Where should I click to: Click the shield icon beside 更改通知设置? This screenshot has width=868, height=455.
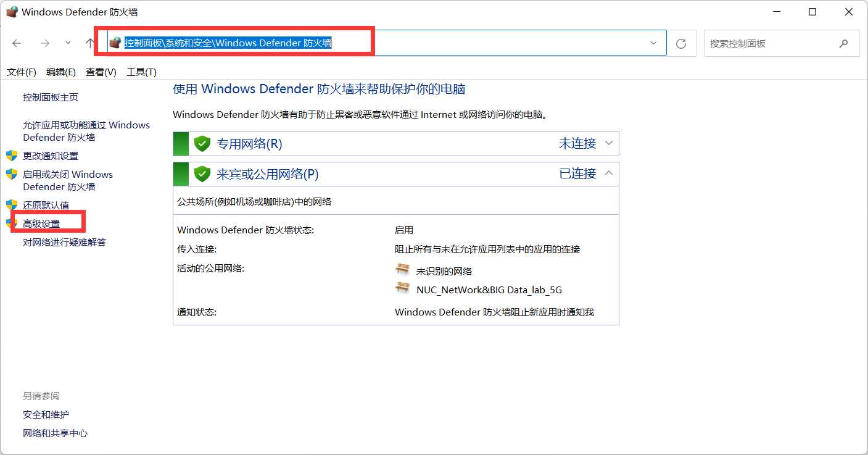click(12, 156)
